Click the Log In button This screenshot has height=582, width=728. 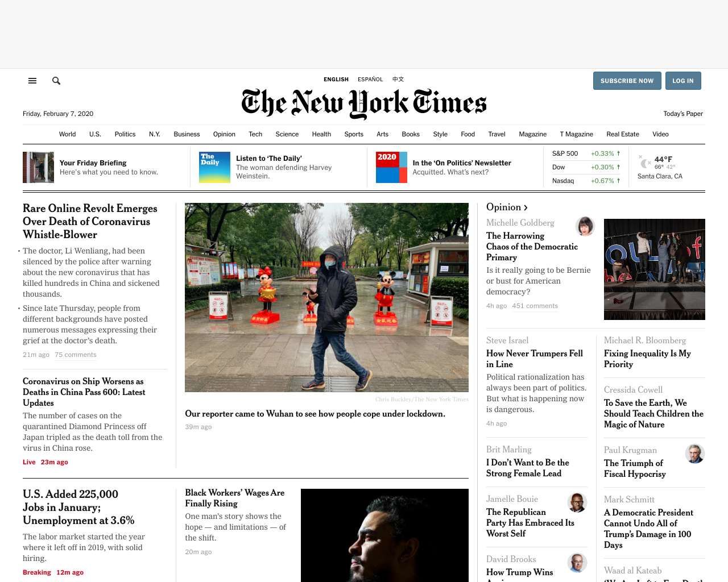coord(683,81)
